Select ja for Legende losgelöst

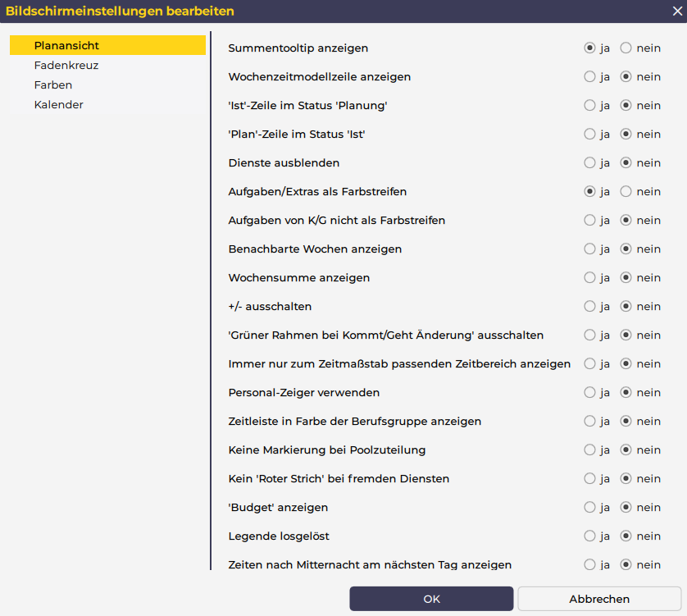pyautogui.click(x=589, y=536)
